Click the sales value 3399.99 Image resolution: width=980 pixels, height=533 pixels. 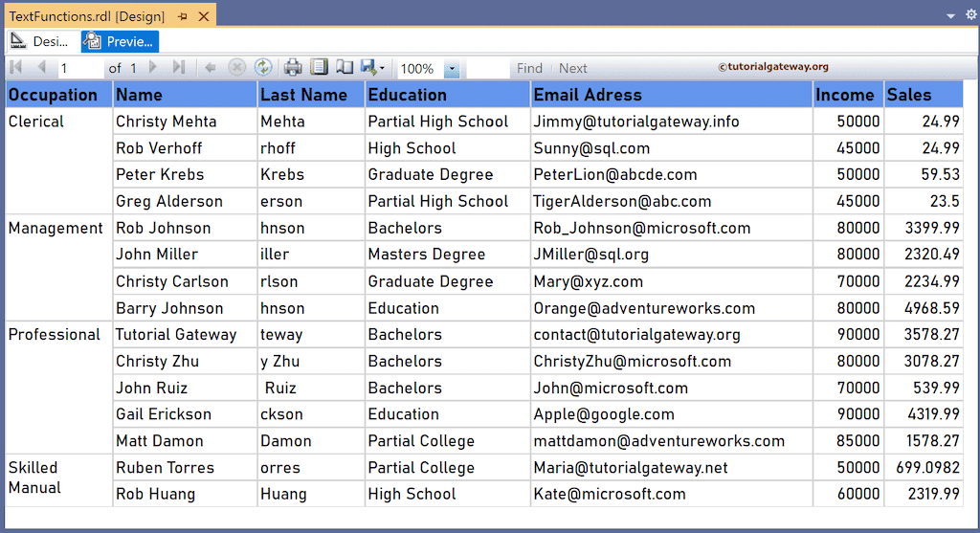(x=932, y=228)
